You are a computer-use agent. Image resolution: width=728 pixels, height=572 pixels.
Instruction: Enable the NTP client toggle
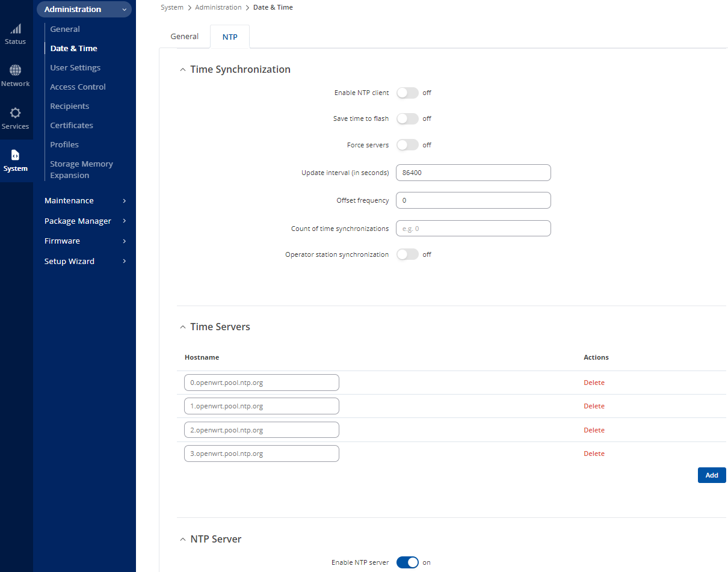pyautogui.click(x=407, y=93)
